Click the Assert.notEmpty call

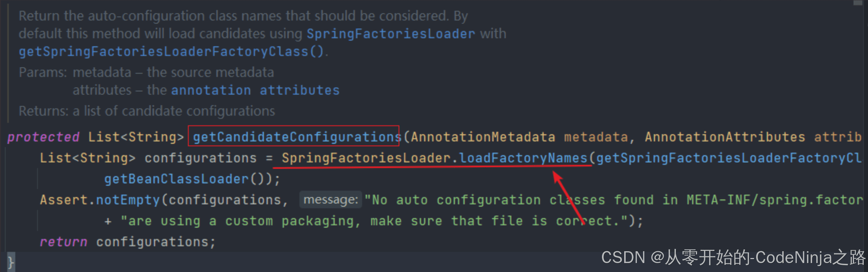click(x=100, y=200)
